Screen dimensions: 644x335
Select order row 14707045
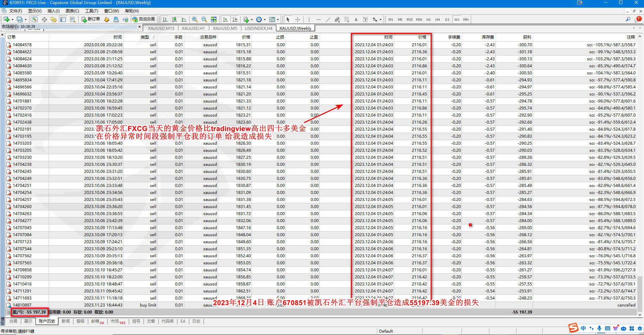coord(321,227)
